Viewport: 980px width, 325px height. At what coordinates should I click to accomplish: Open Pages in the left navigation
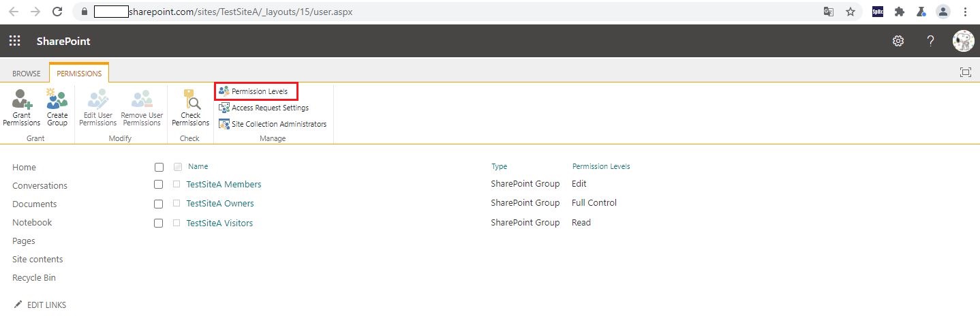24,241
